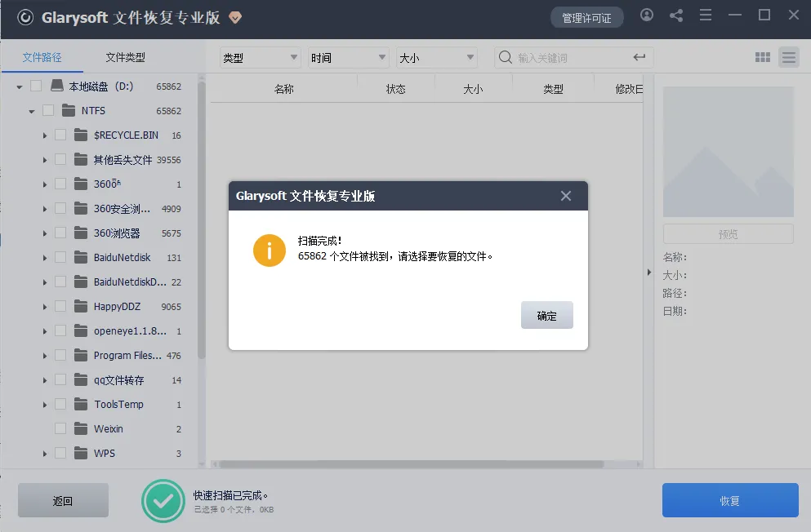Screen dimensions: 811x532
Task: Sort by the 状态 column header
Action: tap(395, 89)
